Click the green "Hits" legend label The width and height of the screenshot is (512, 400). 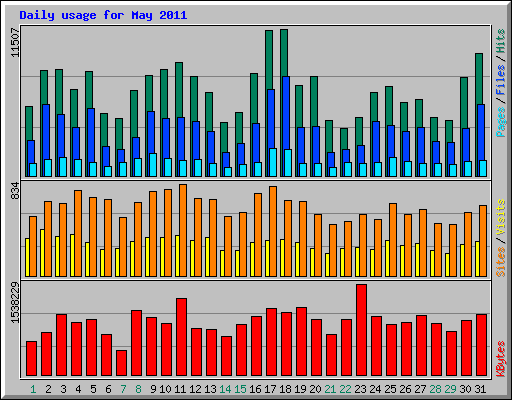pyautogui.click(x=501, y=41)
